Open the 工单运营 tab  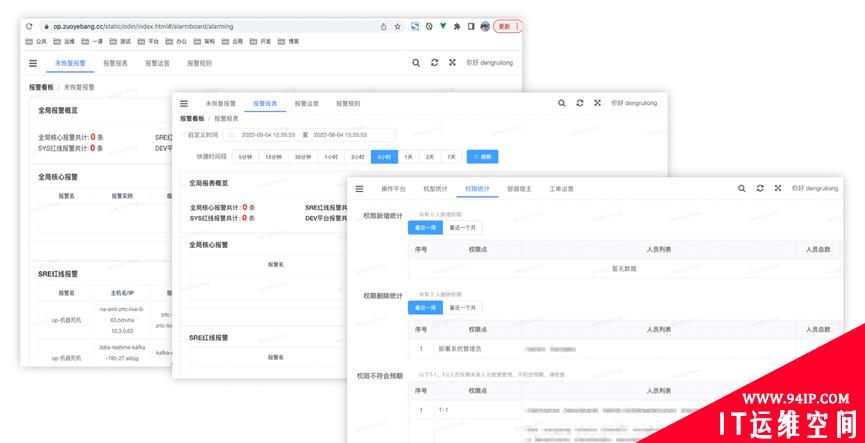coord(562,189)
